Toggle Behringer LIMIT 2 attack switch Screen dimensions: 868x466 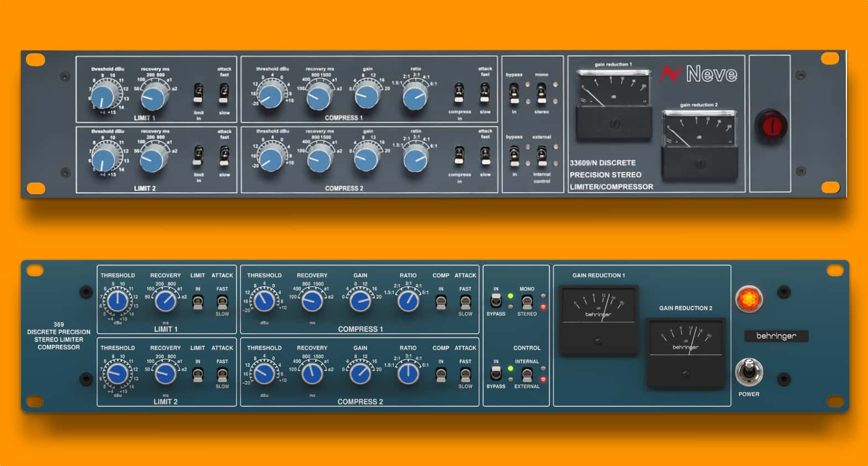[222, 375]
